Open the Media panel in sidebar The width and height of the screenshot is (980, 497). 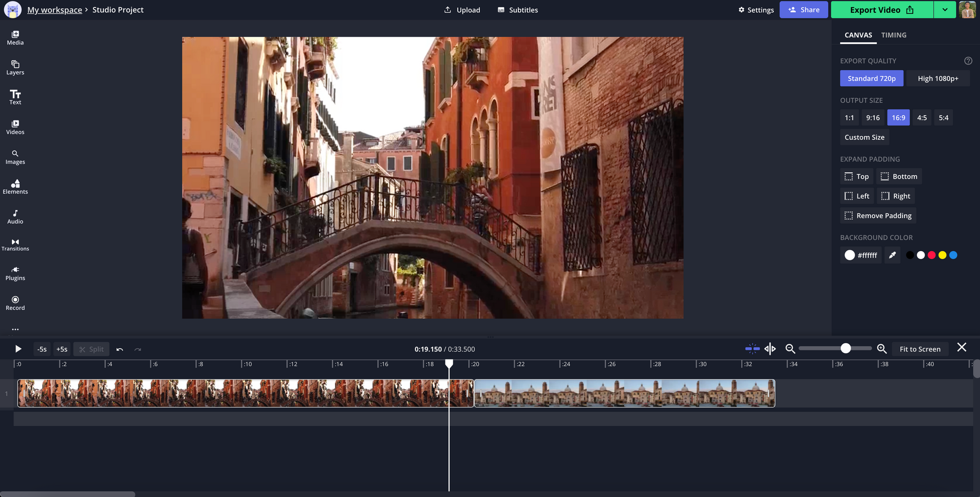tap(15, 38)
